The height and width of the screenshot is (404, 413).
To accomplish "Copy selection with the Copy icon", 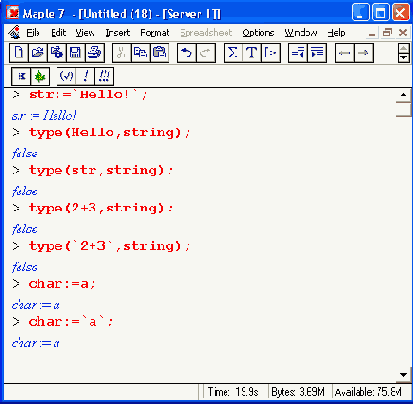I will tap(141, 53).
